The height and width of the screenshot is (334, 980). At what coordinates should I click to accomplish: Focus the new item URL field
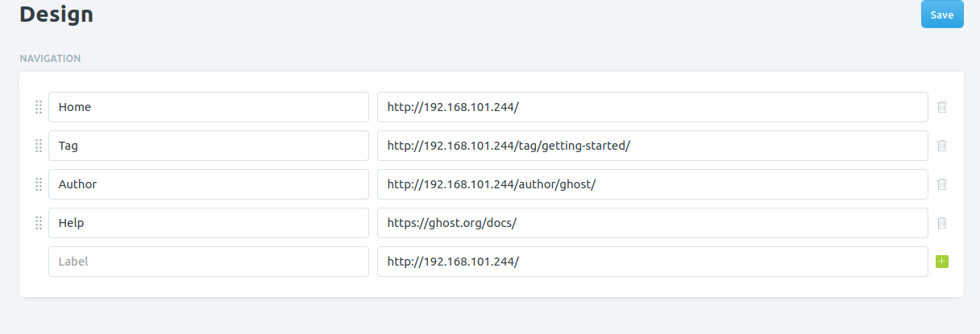(x=653, y=262)
